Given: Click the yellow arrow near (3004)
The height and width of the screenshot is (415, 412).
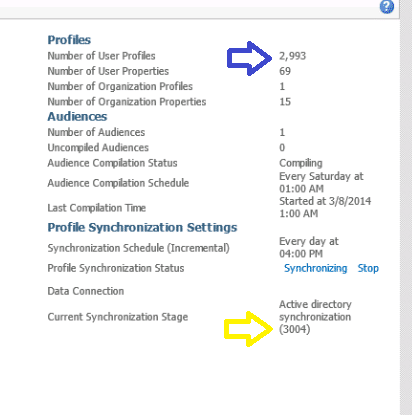Looking at the screenshot, I should pos(248,329).
